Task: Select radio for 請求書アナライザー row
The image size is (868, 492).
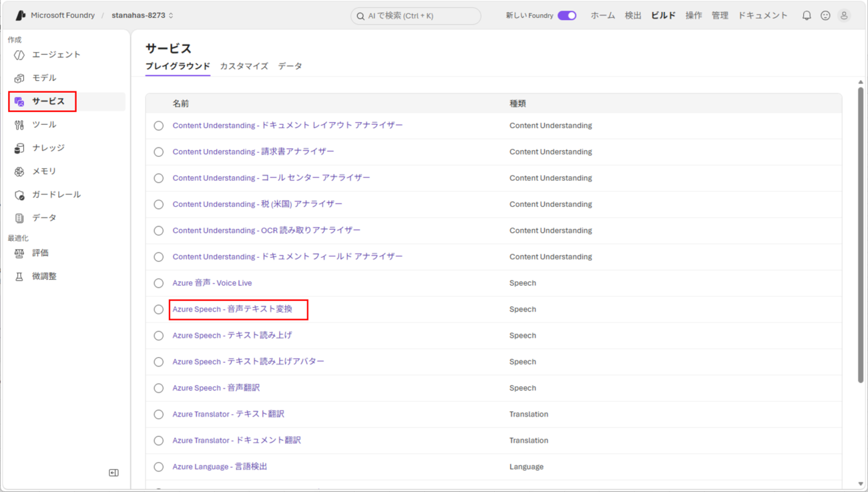Action: (x=158, y=152)
